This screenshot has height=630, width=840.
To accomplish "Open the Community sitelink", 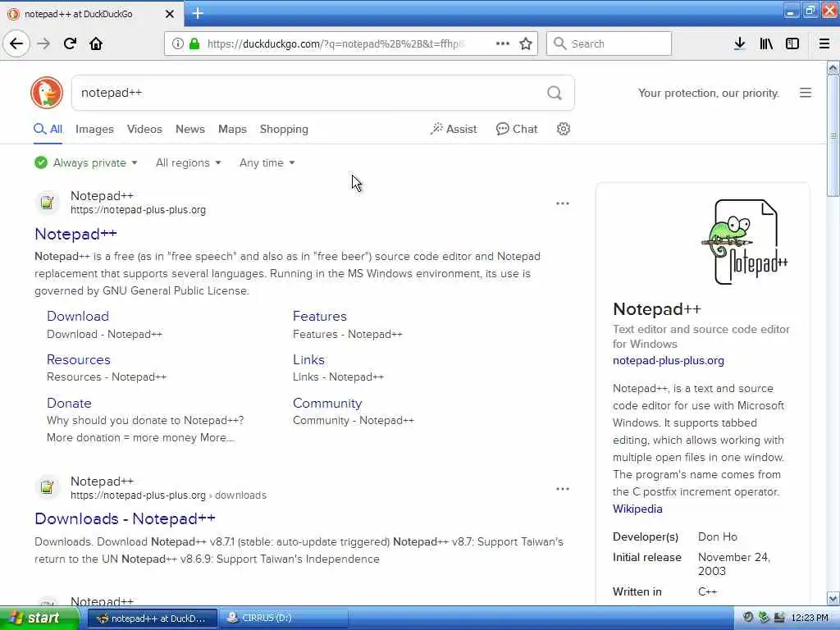I will pos(327,403).
